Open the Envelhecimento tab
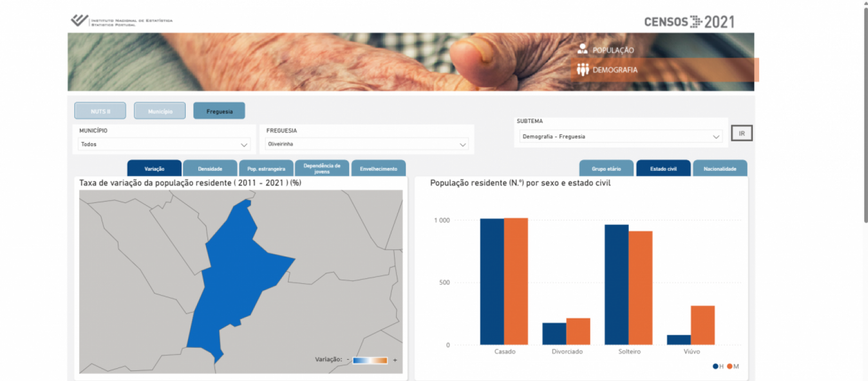This screenshot has height=381, width=868. pos(378,168)
